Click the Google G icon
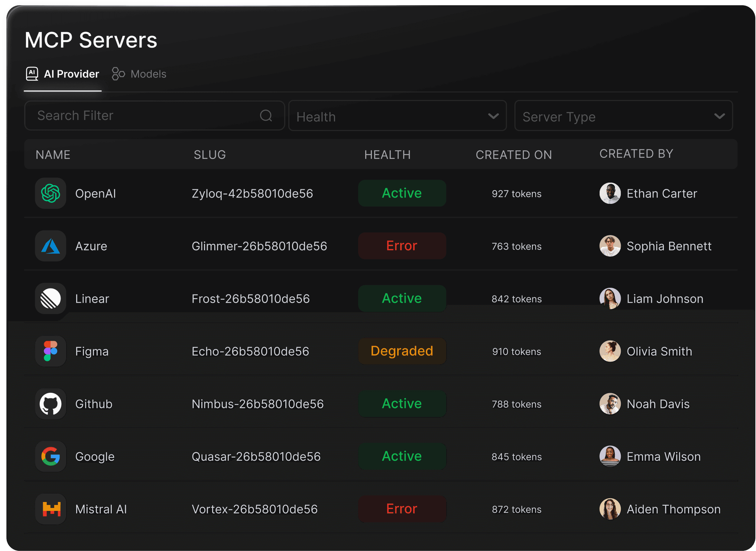This screenshot has height=551, width=756. pos(51,457)
